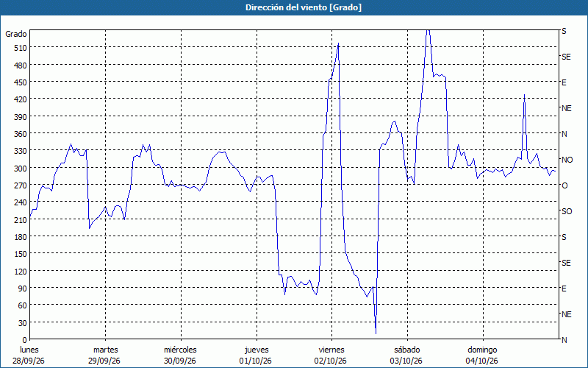Select the 450 value on the degree axis
This screenshot has width=588, height=368.
[x=21, y=82]
